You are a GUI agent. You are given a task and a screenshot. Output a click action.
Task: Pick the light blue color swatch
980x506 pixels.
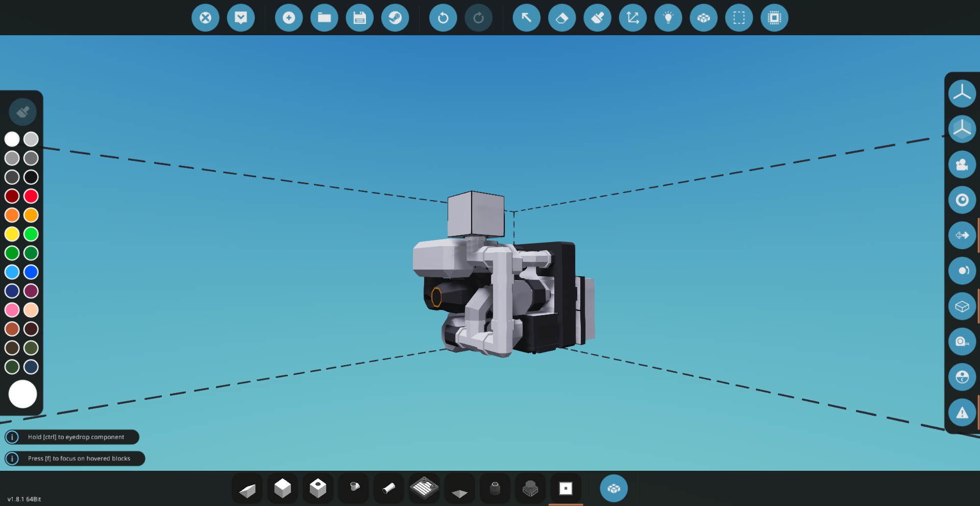[12, 272]
